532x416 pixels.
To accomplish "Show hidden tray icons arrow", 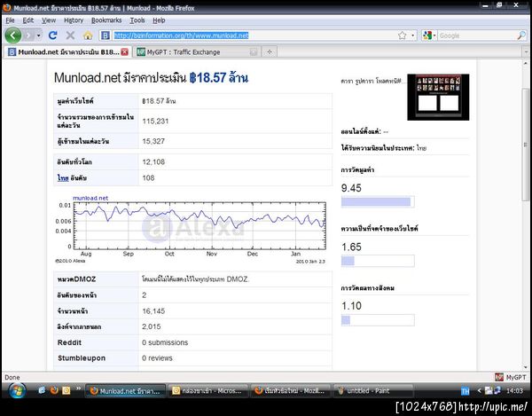I will [x=479, y=391].
